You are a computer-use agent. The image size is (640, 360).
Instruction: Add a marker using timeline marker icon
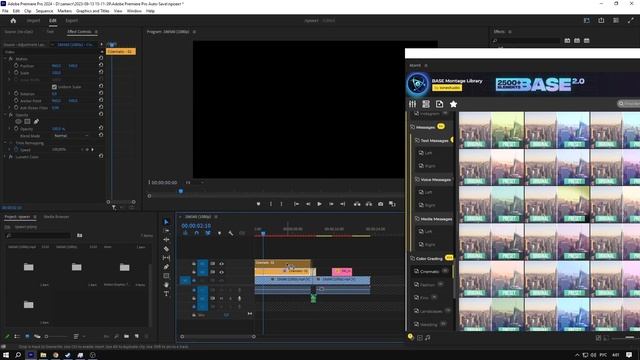[219, 233]
